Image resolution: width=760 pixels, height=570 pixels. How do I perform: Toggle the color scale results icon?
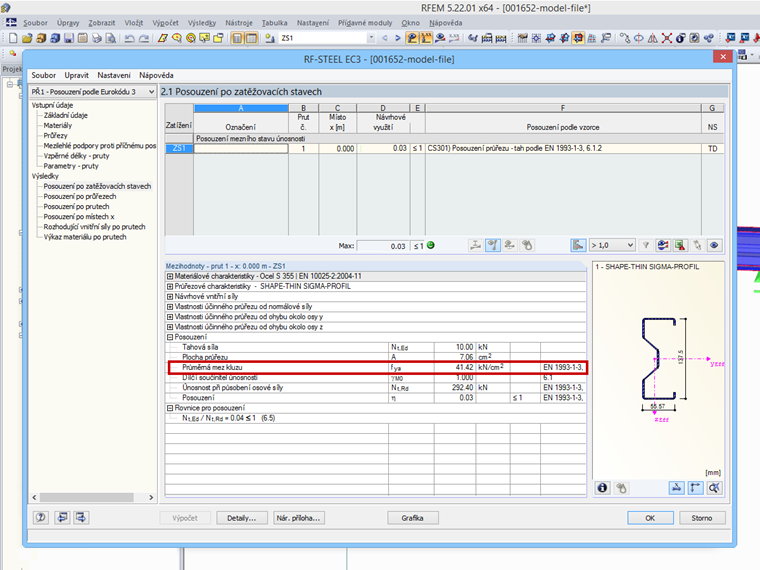click(663, 245)
